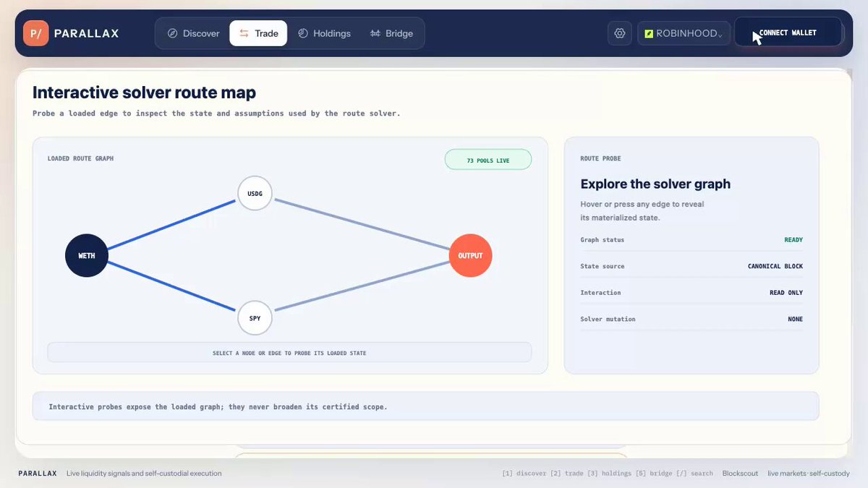Click the "[1] discover" shortcut hint

click(x=524, y=474)
